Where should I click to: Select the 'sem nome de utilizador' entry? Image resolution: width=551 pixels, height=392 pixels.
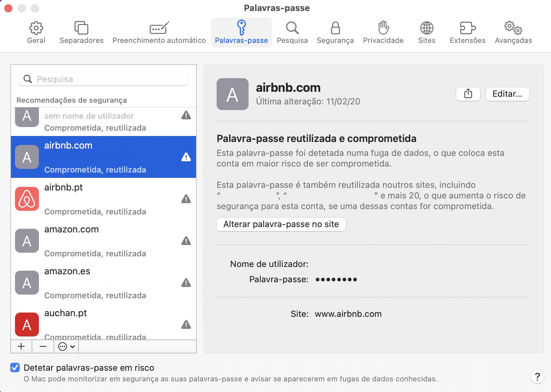tap(103, 122)
